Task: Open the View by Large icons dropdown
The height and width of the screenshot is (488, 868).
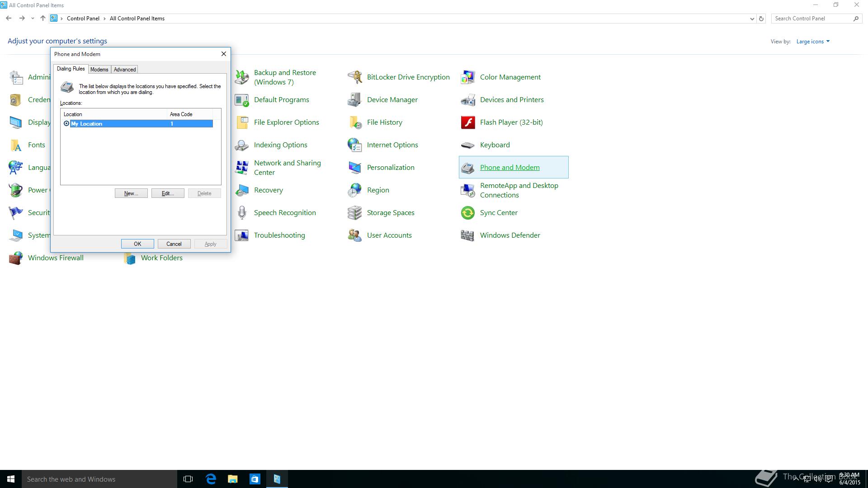Action: (813, 42)
